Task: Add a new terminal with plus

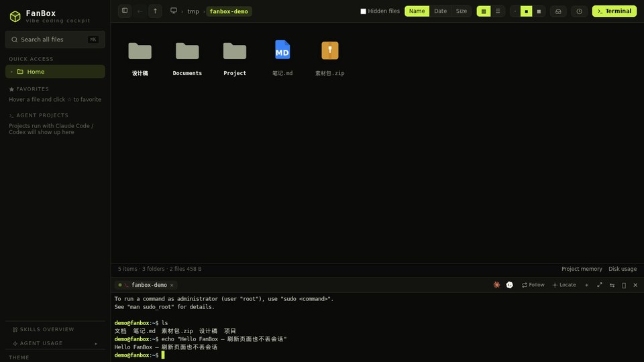Action: [x=586, y=285]
